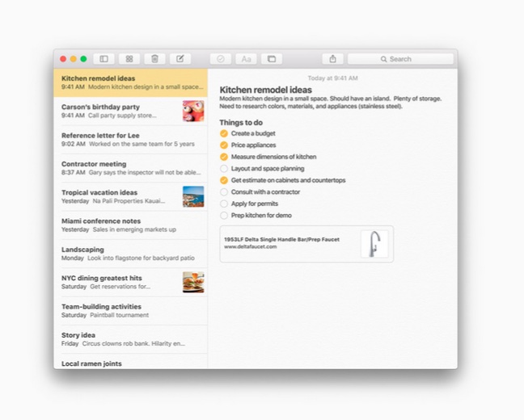524x420 pixels.
Task: Open Tropical vacation ideas note
Action: coord(131,196)
